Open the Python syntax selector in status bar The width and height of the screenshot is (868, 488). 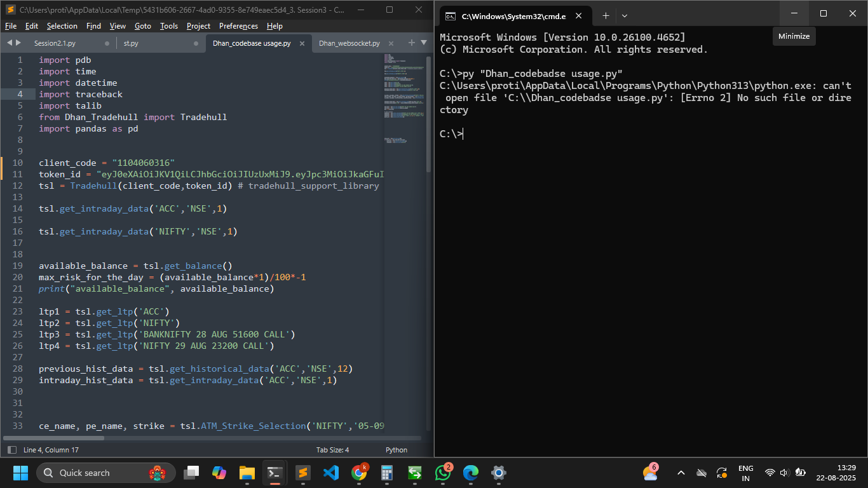pos(397,450)
